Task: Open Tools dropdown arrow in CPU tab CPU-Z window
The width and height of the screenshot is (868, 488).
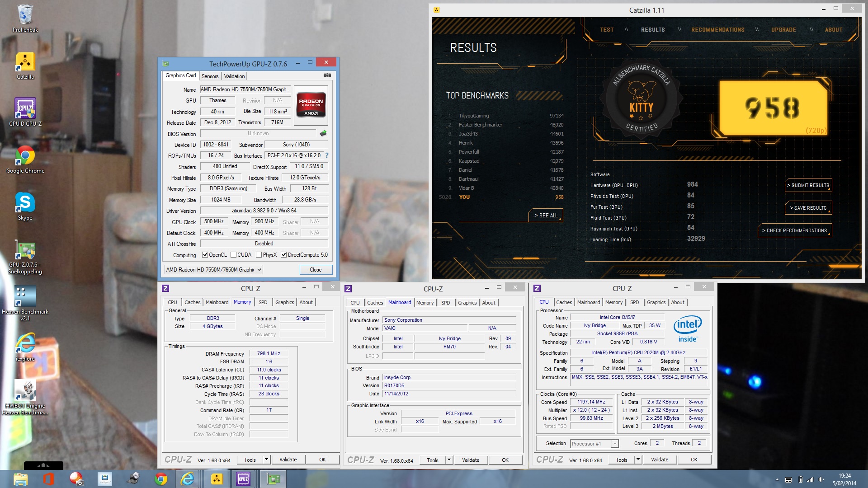Action: [638, 460]
